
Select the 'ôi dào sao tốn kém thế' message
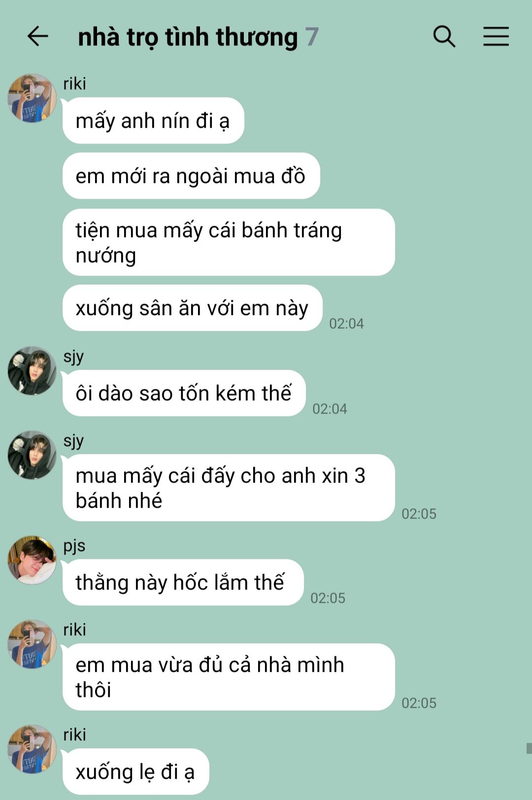(184, 393)
